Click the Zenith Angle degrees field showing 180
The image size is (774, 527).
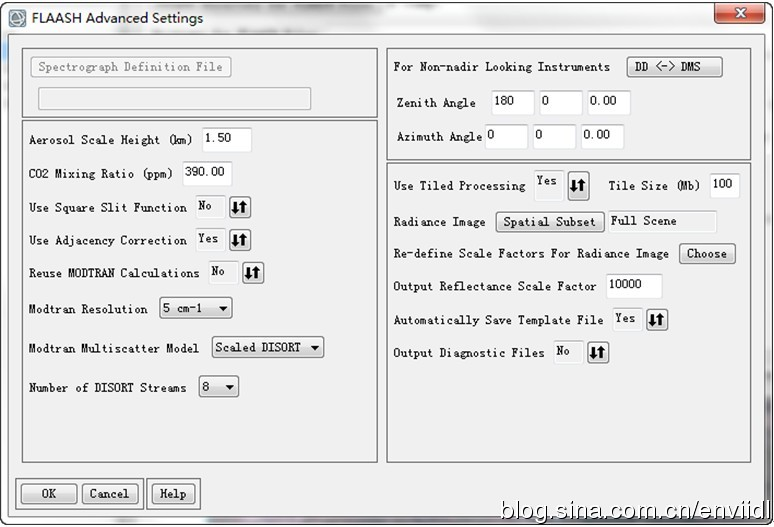click(513, 103)
